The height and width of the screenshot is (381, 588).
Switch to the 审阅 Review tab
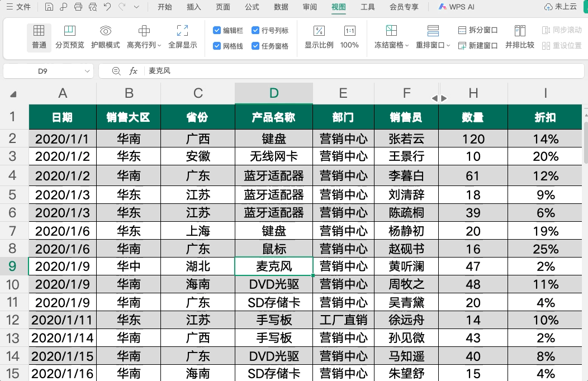[310, 7]
